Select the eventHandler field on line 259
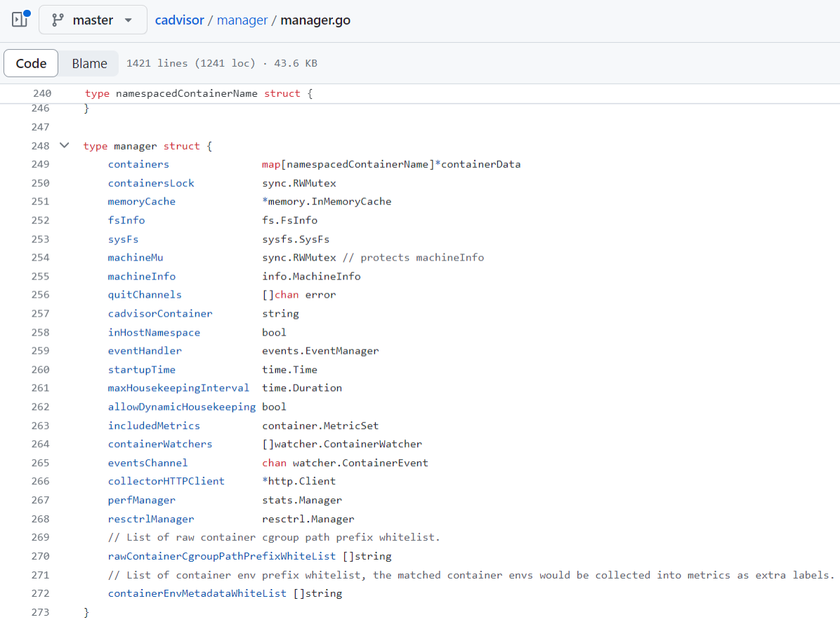Screen dimensions: 840x622 [x=145, y=351]
